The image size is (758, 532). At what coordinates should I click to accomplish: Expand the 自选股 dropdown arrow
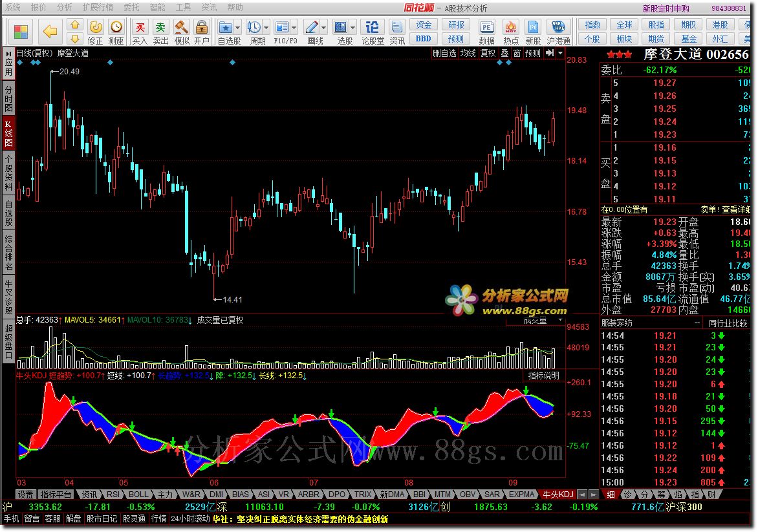[237, 28]
